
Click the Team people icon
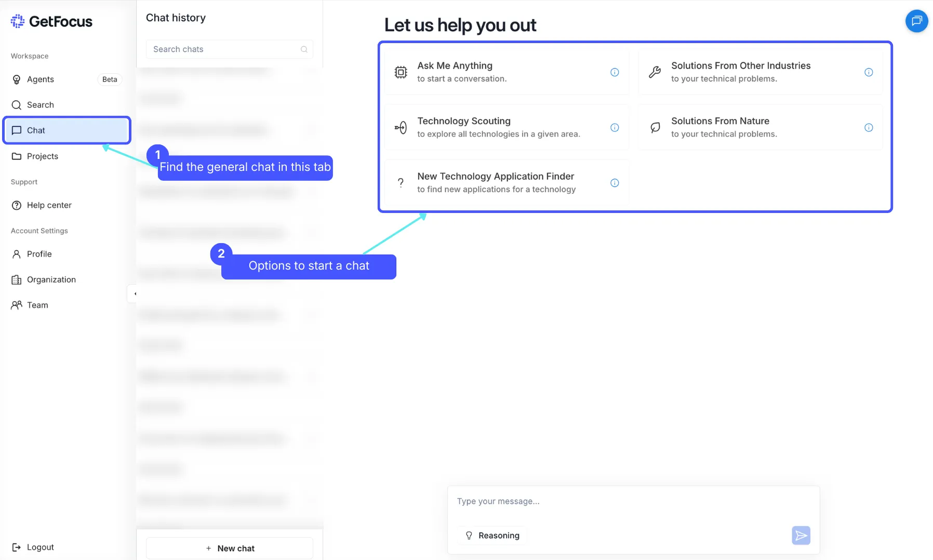pos(17,305)
